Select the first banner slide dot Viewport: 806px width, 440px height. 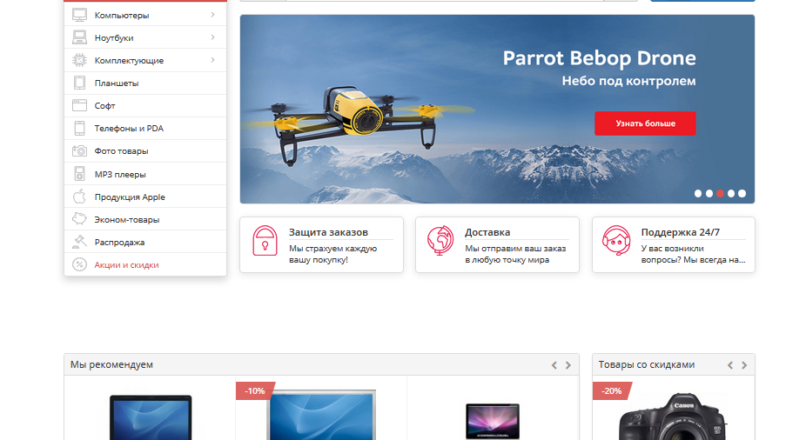[698, 193]
